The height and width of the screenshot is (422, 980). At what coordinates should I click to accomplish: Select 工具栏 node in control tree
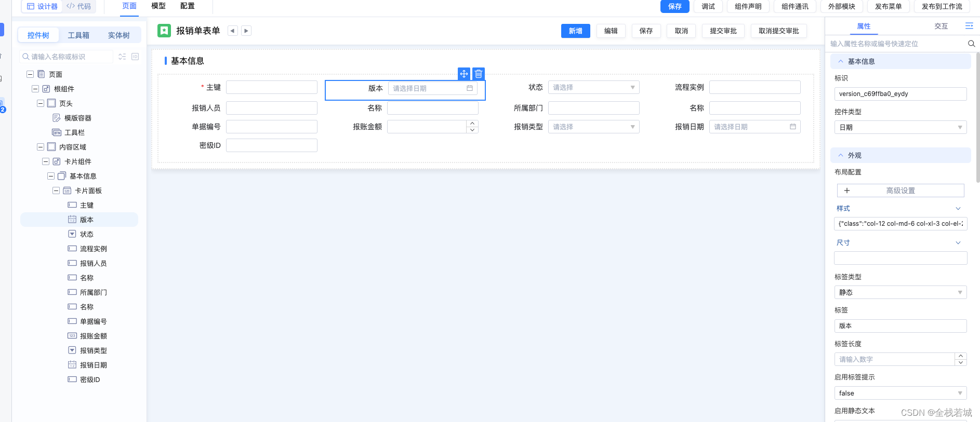click(x=69, y=132)
